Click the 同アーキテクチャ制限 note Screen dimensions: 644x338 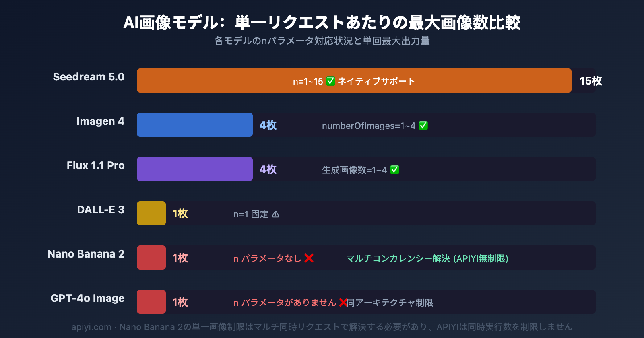pyautogui.click(x=390, y=303)
